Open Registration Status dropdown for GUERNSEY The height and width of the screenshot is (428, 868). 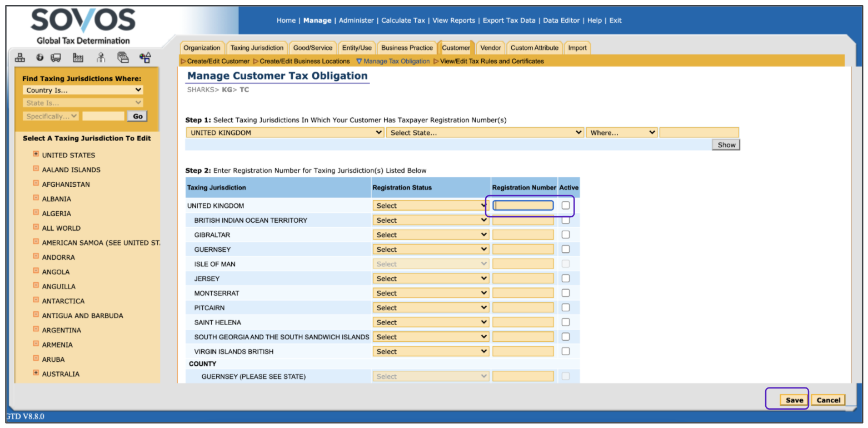click(x=431, y=250)
